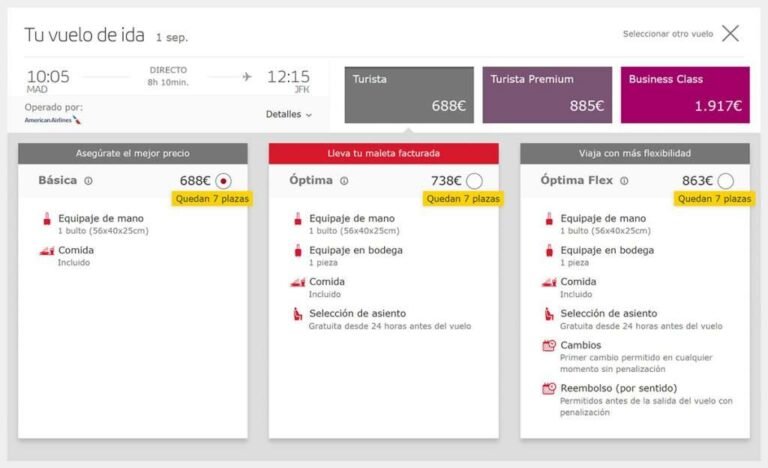Click the hand luggage icon in Óptima card
Viewport: 768px width, 468px height.
(298, 219)
